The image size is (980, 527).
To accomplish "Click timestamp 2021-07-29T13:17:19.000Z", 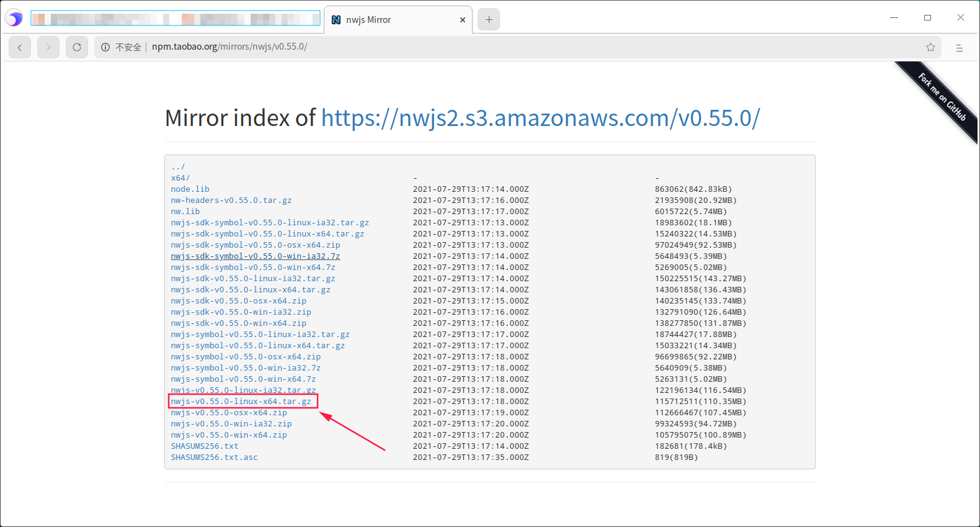I will (471, 412).
